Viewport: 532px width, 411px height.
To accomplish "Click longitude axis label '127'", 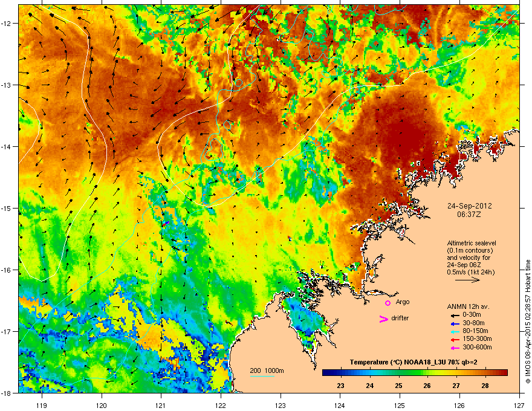I will [519, 405].
